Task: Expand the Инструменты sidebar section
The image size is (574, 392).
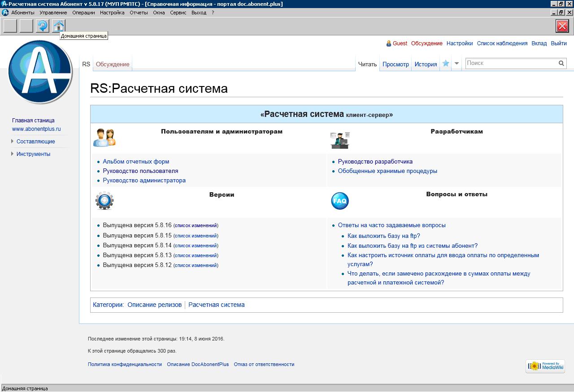Action: [x=33, y=154]
